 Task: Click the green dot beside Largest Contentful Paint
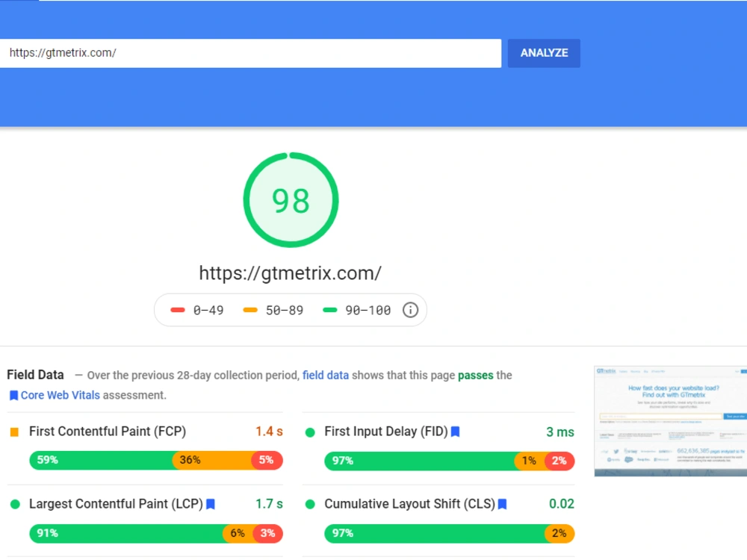coord(15,504)
